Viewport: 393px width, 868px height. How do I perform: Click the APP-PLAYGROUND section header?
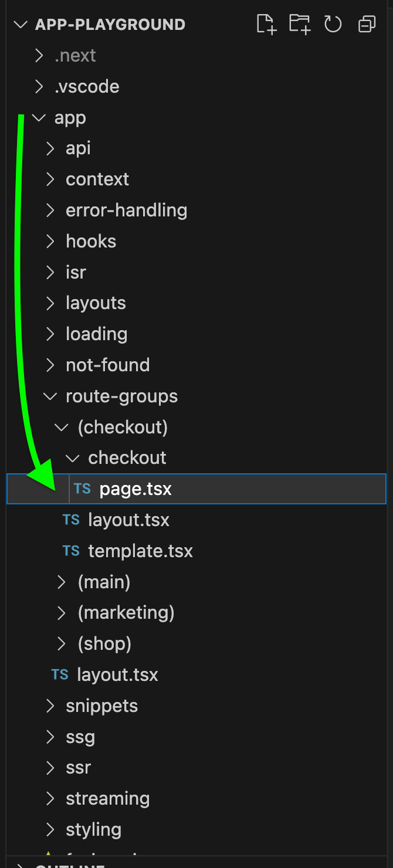tap(110, 24)
